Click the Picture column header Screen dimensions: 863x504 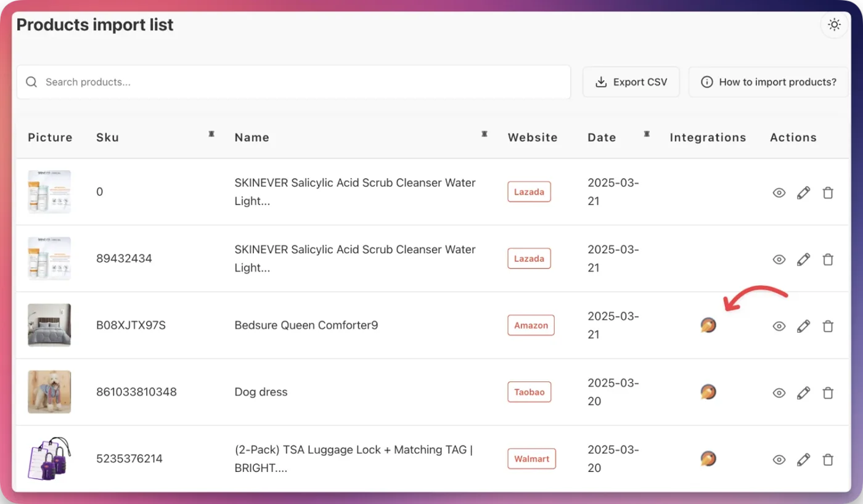pos(50,137)
